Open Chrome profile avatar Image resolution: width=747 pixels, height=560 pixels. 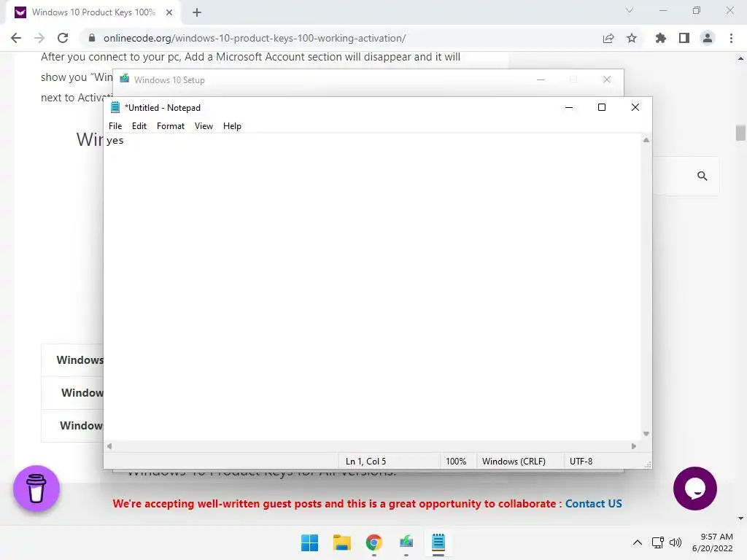coord(708,38)
